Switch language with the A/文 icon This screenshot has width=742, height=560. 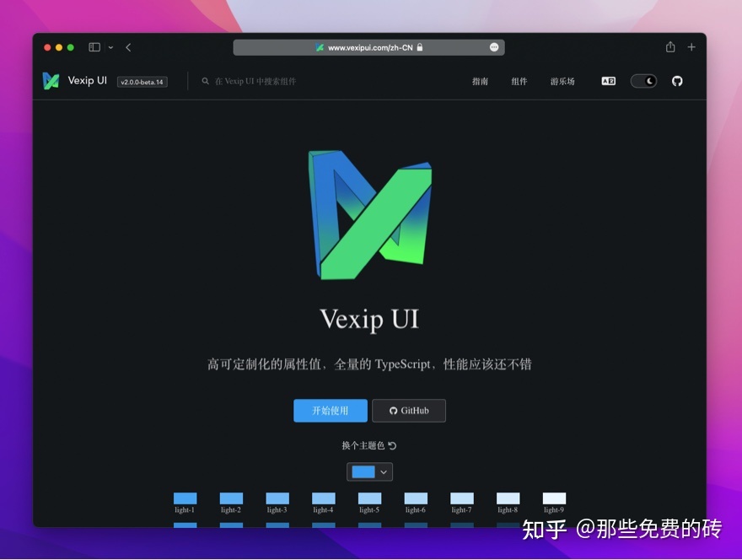pos(609,82)
